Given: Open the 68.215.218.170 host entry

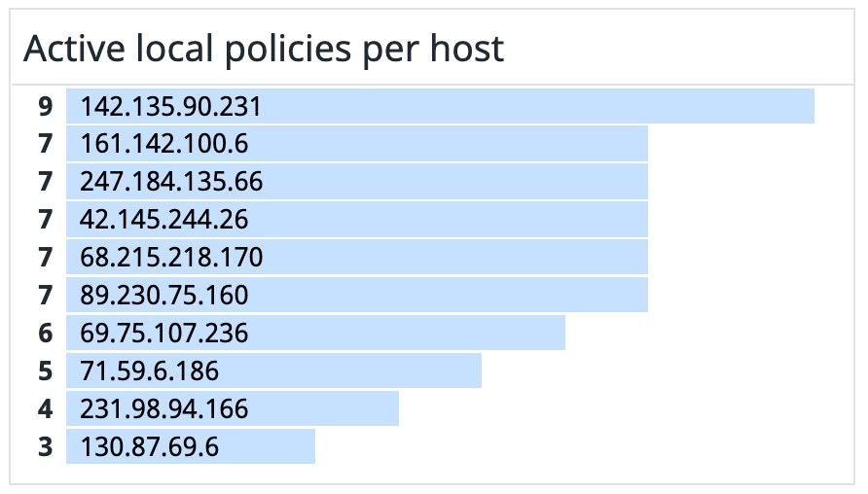Looking at the screenshot, I should click(x=356, y=258).
